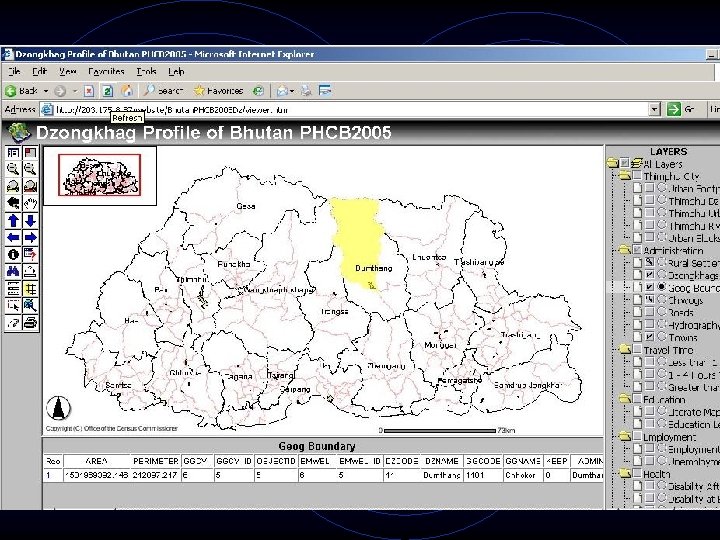
Task: Collapse the Travel Time folder
Action: (624, 349)
